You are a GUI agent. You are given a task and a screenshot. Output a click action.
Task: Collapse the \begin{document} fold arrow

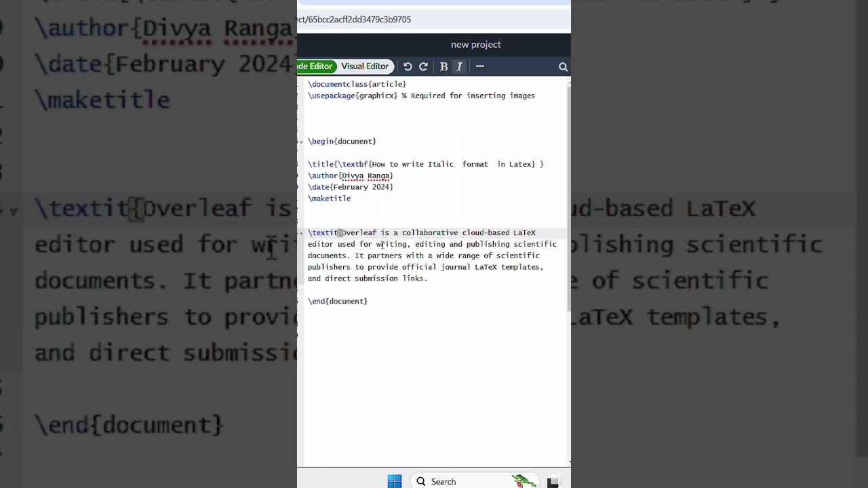[301, 142]
